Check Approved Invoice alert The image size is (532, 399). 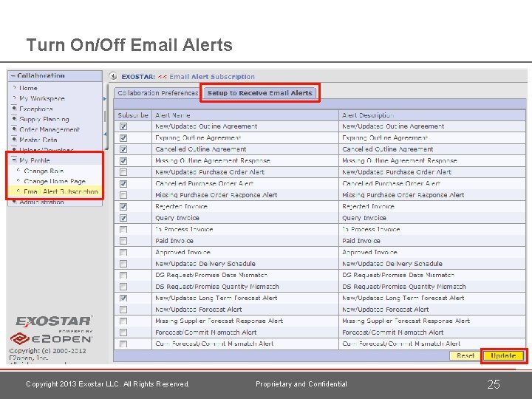coord(123,253)
